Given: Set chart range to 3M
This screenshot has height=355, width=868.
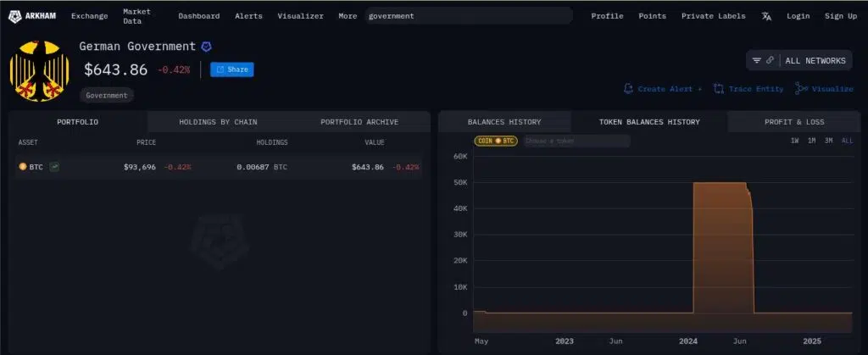Looking at the screenshot, I should tap(829, 141).
